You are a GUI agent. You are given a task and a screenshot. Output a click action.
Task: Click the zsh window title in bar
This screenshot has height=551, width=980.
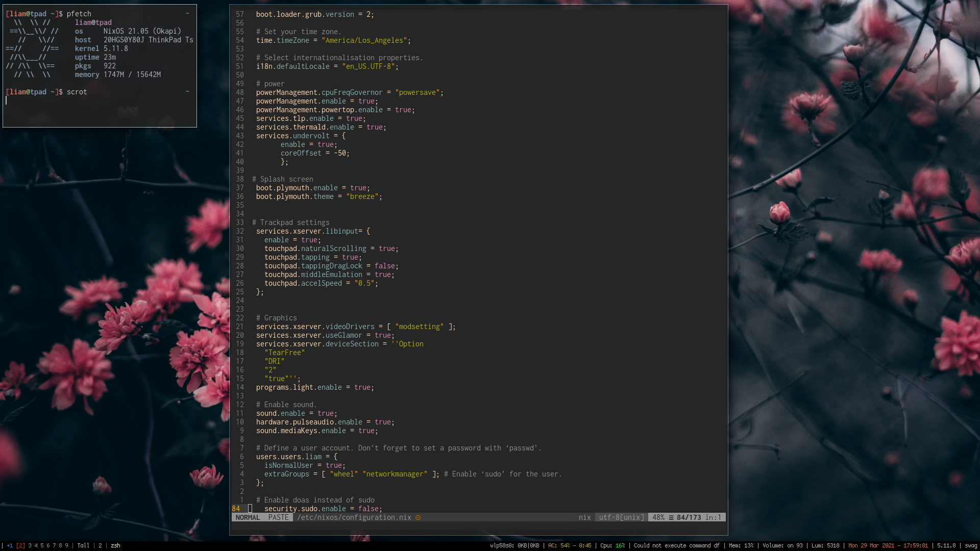(x=115, y=545)
